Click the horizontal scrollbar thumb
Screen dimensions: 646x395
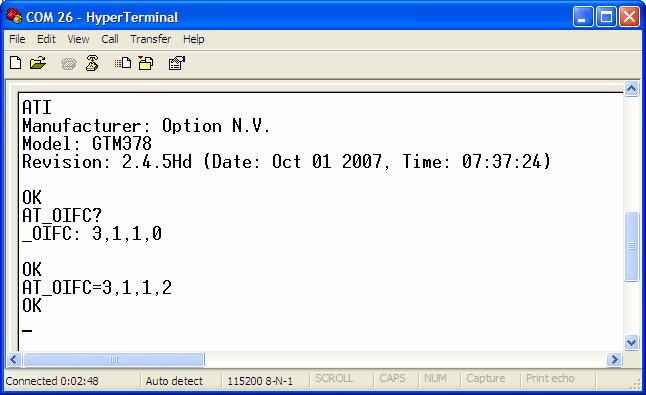(x=114, y=360)
